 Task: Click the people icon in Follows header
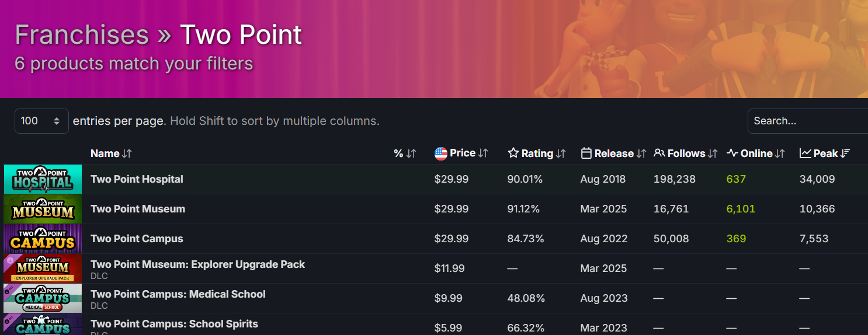click(x=659, y=153)
